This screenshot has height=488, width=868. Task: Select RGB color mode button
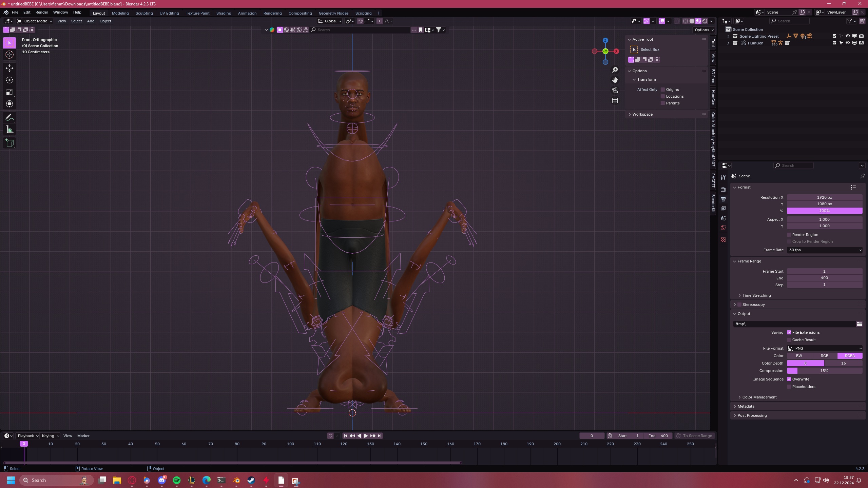click(824, 356)
